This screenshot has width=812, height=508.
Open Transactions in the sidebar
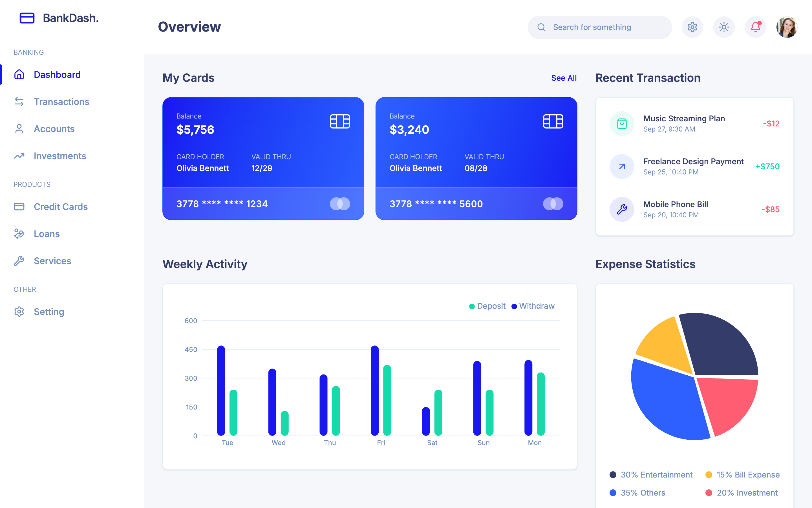(x=72, y=102)
